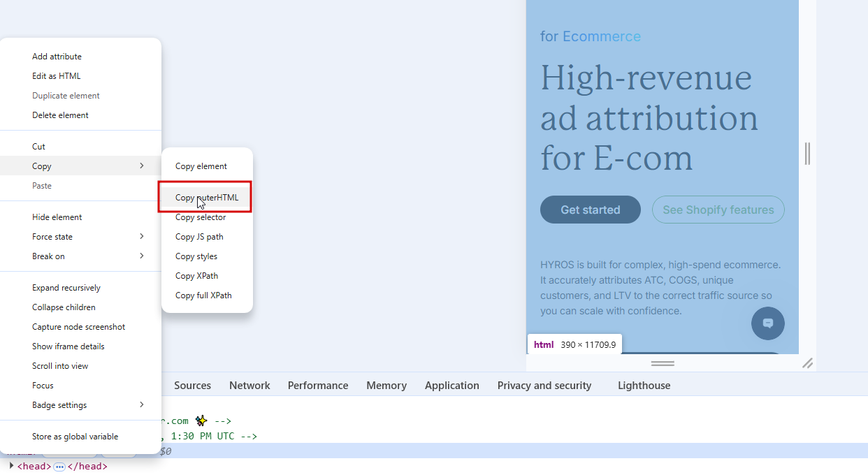Open the Memory tab
This screenshot has width=868, height=475.
click(x=386, y=386)
